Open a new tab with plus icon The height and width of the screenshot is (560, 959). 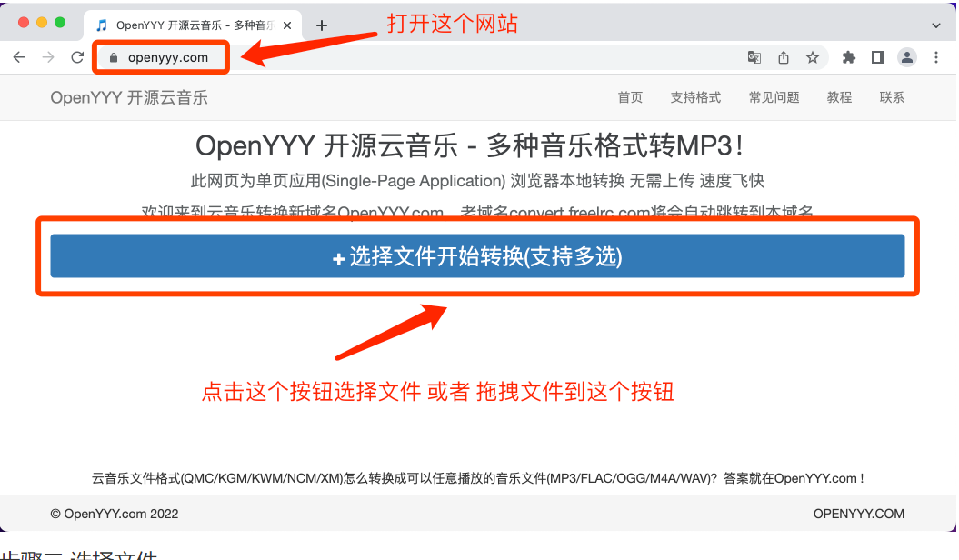[x=322, y=25]
